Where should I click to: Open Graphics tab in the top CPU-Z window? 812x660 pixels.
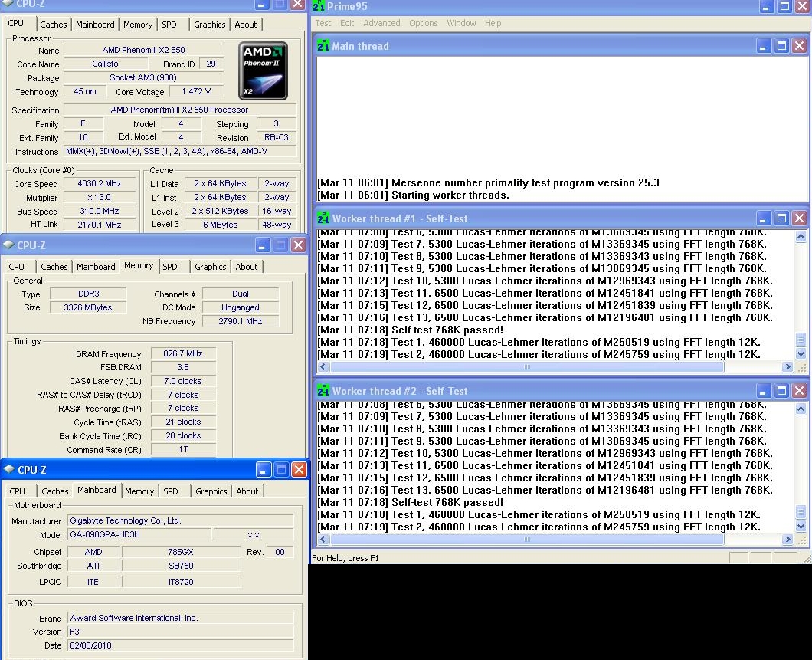pos(209,25)
